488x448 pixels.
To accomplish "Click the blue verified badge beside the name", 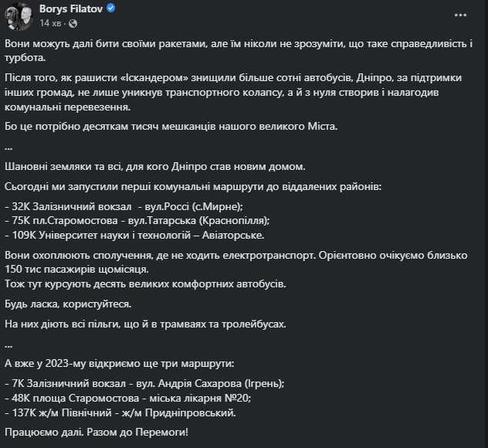I will click(x=110, y=8).
